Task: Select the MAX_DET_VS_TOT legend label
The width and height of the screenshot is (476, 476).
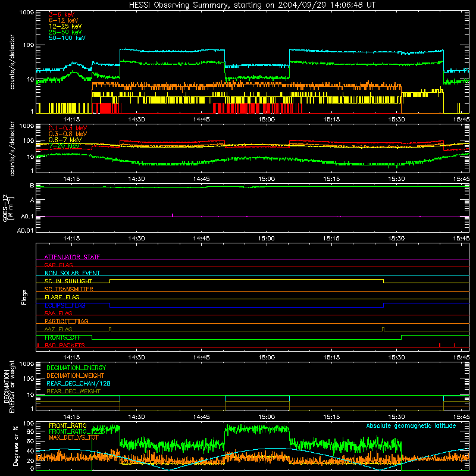Action: (74, 437)
